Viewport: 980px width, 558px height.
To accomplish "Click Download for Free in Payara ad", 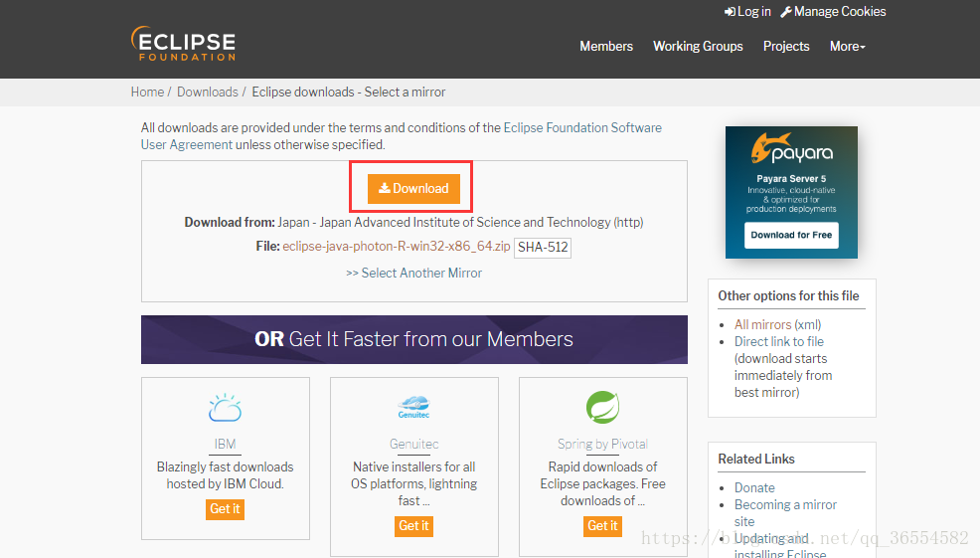I will (791, 235).
